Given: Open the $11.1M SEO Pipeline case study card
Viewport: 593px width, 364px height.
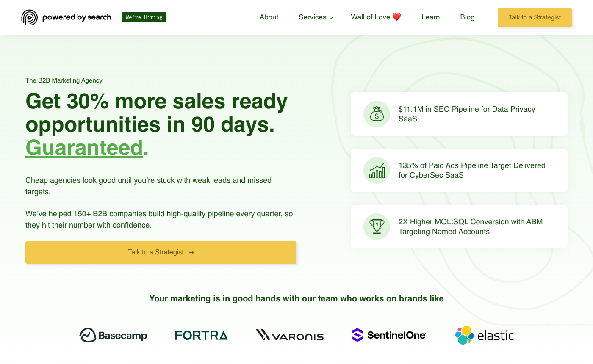Looking at the screenshot, I should 459,114.
